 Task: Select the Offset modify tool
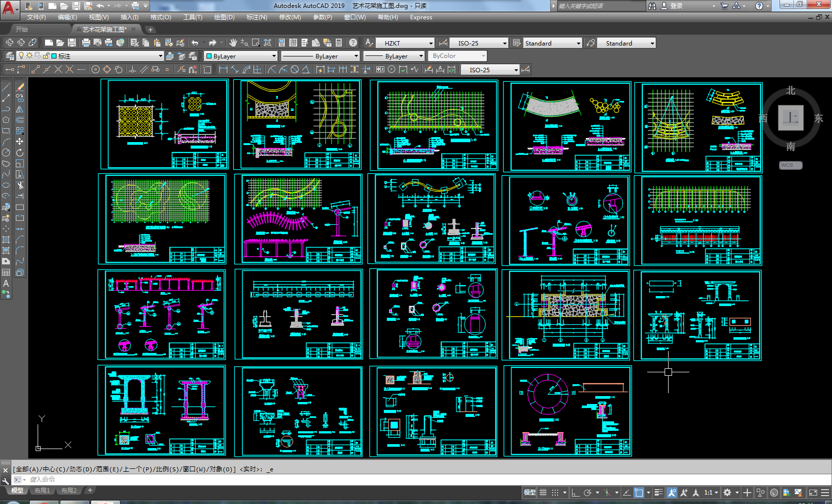20,120
